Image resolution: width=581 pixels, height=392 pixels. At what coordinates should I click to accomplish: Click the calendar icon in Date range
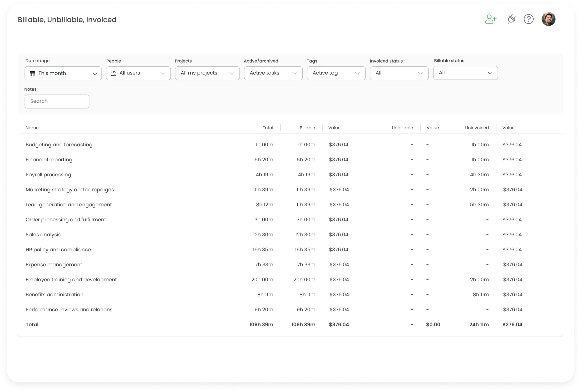33,74
